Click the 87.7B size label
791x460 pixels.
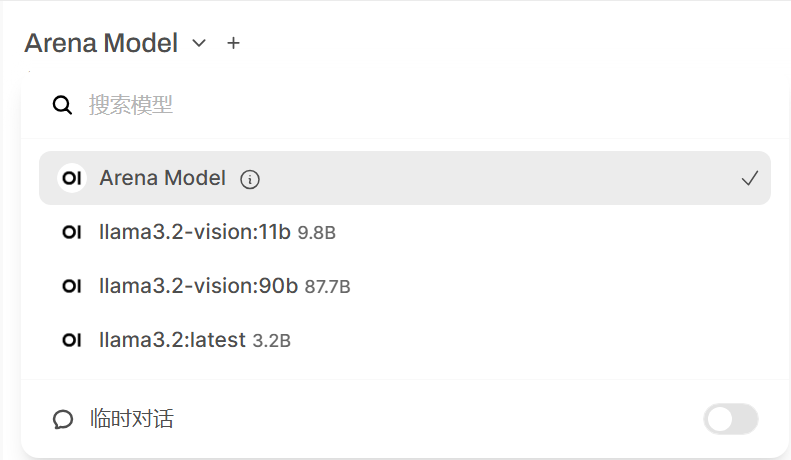(x=327, y=287)
